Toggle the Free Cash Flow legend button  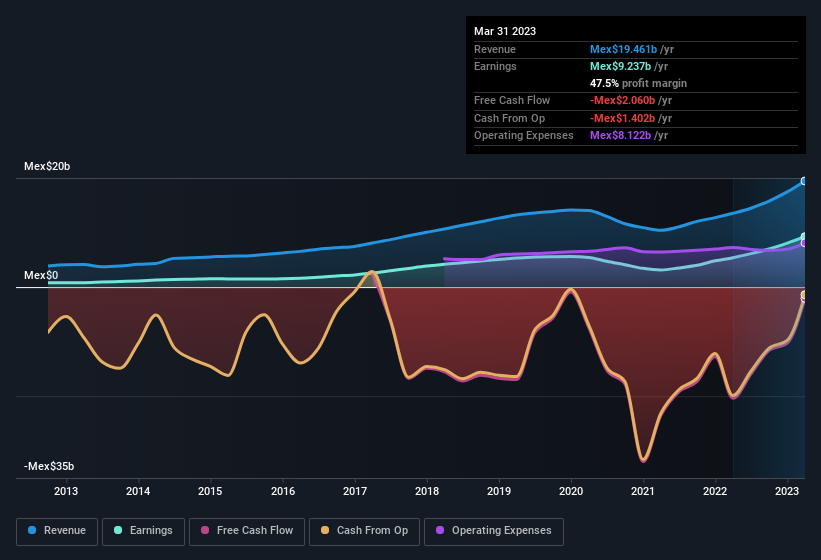tap(247, 531)
